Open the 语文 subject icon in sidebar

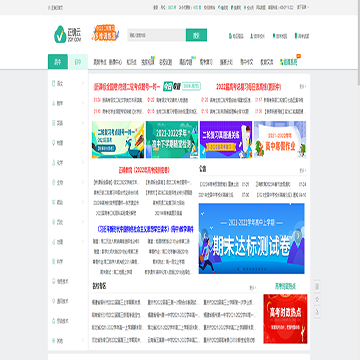point(54,83)
